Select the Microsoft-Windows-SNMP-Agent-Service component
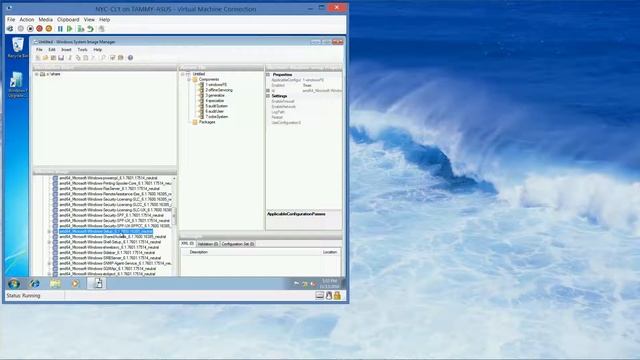Screen dimensions: 640x360 point(116,263)
